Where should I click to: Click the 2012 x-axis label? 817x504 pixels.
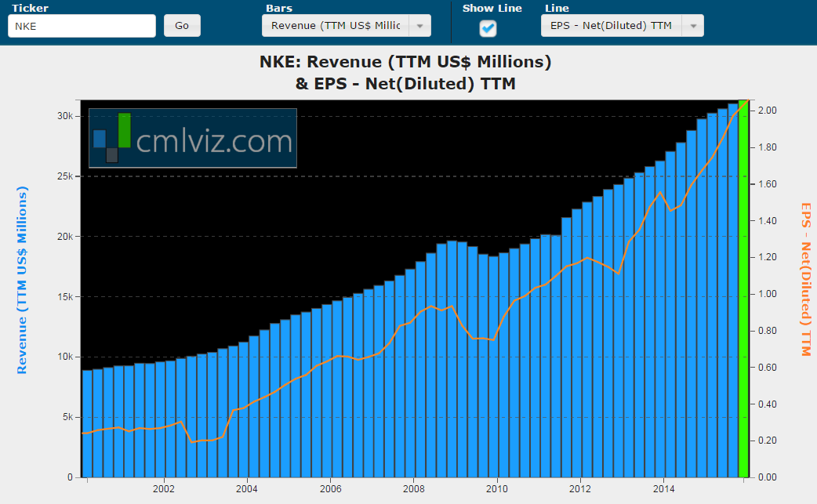tap(580, 489)
